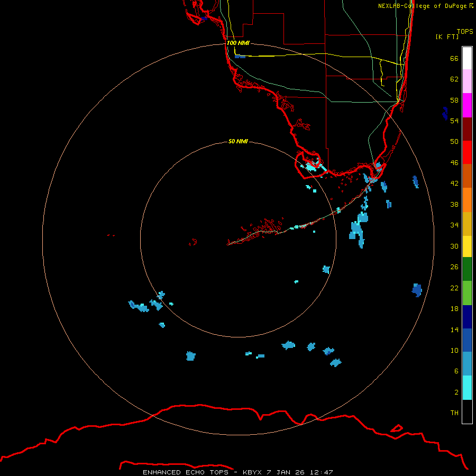
Task: Click the '100 NMI' range ring label
Action: [x=238, y=43]
